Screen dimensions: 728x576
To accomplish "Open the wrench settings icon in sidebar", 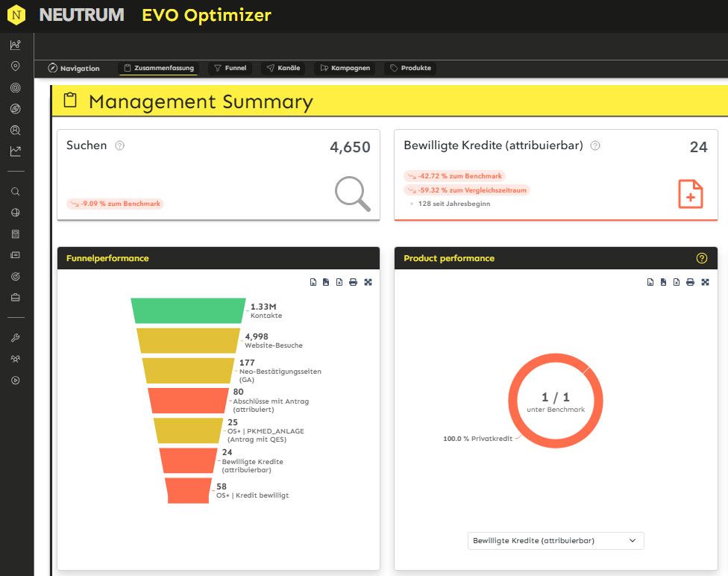I will pos(16,338).
